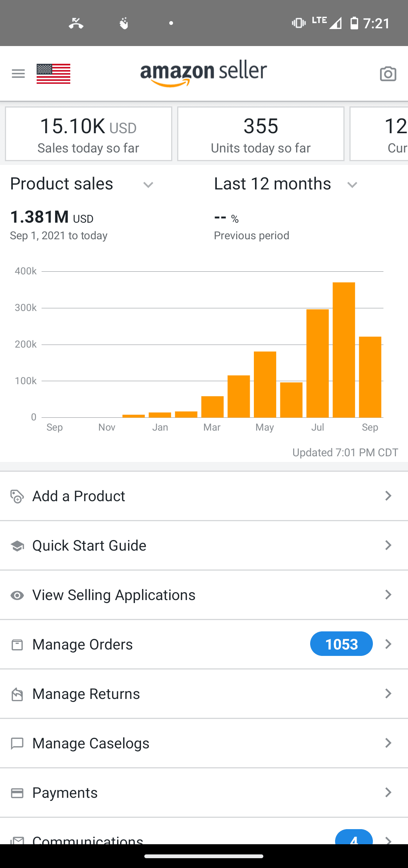Tap the US flag marketplace icon
Screen dimensions: 408x868
coord(53,74)
